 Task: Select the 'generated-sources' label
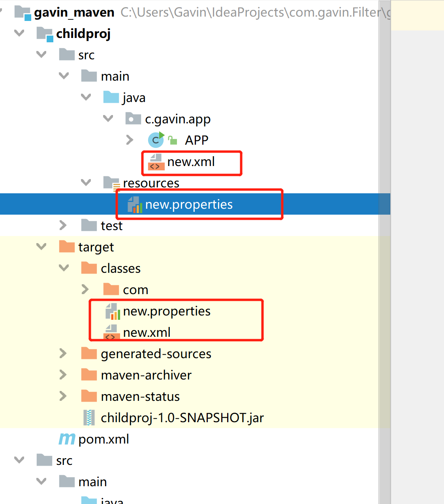click(156, 354)
